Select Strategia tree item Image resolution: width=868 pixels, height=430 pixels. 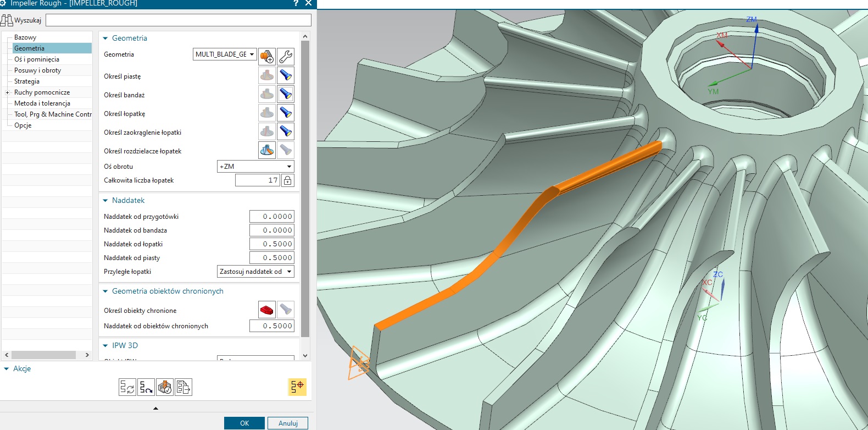click(27, 81)
